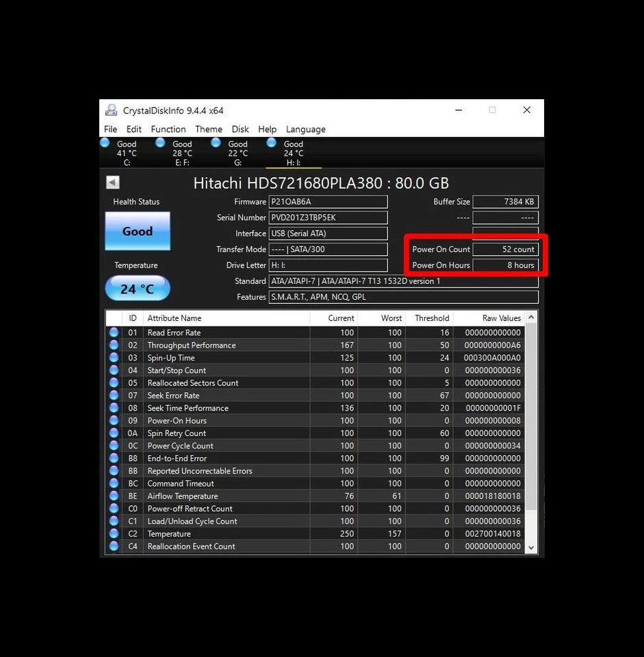Click the Raw Values column header
This screenshot has width=644, height=657.
pyautogui.click(x=489, y=318)
